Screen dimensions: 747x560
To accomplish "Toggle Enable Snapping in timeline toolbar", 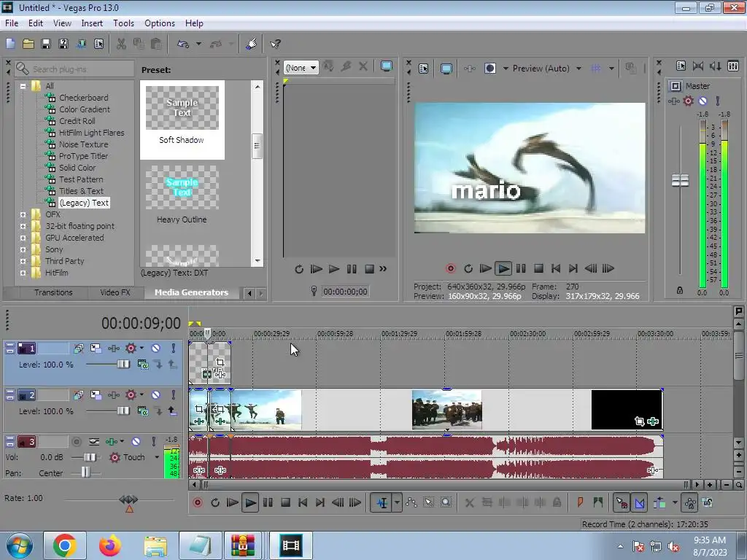I will coord(622,502).
